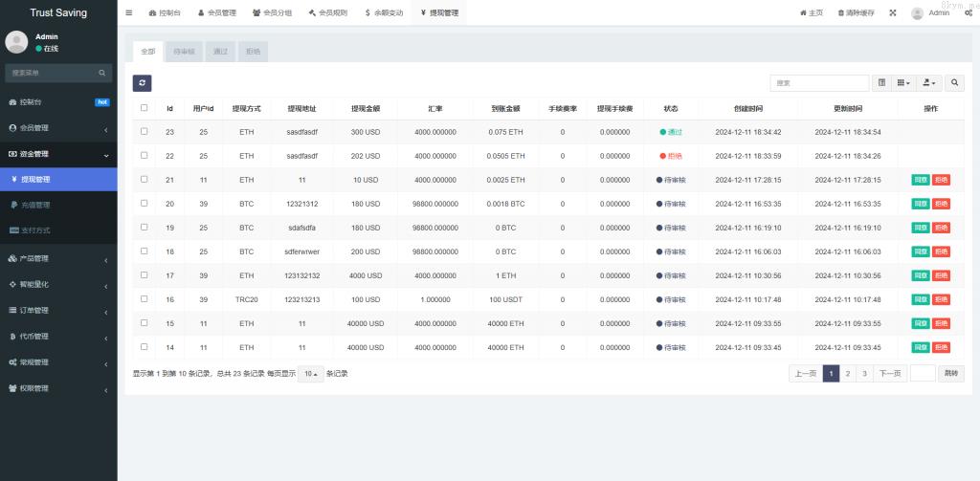Click the sidebar menu search magnifier icon
Viewport: 980px width, 481px height.
[x=102, y=73]
